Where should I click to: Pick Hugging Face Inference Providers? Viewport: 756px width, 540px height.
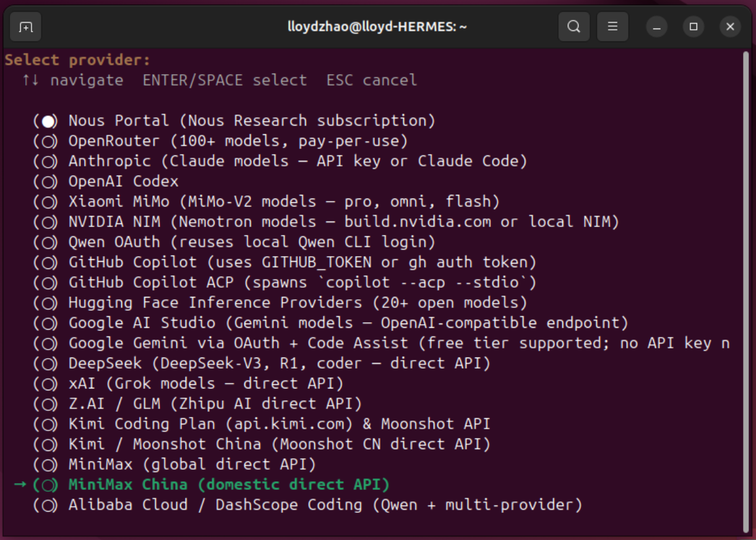(46, 303)
